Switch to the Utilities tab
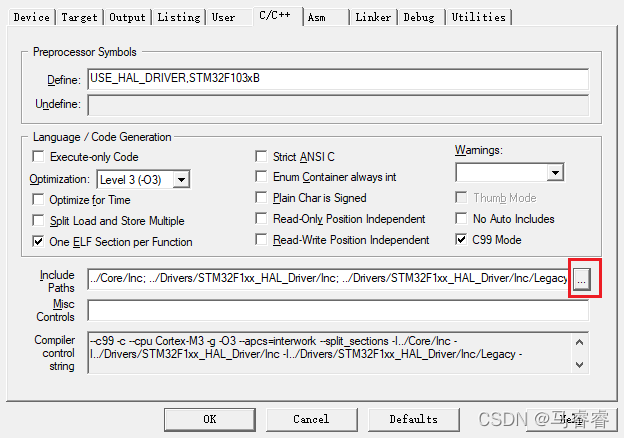 (x=479, y=18)
